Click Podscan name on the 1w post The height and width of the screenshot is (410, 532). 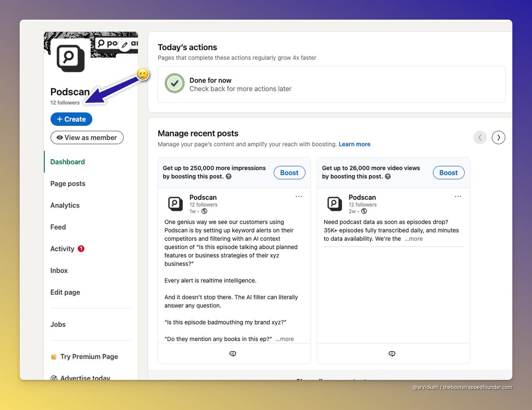pyautogui.click(x=203, y=197)
